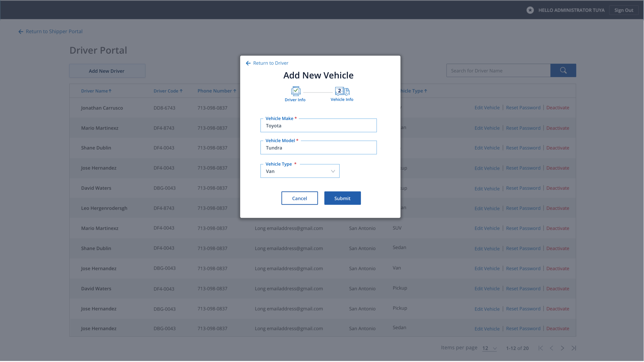
Task: Edit Vehicle for Jonathan Carrusco
Action: pyautogui.click(x=487, y=108)
